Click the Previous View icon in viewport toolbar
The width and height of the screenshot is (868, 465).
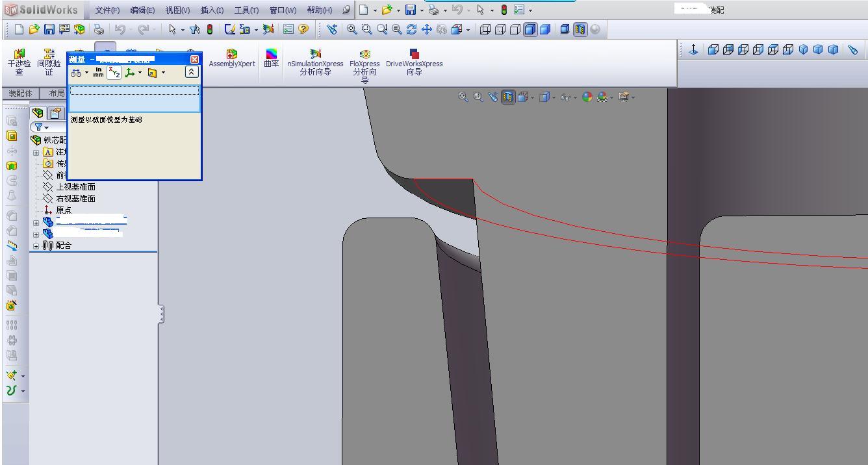click(x=492, y=97)
